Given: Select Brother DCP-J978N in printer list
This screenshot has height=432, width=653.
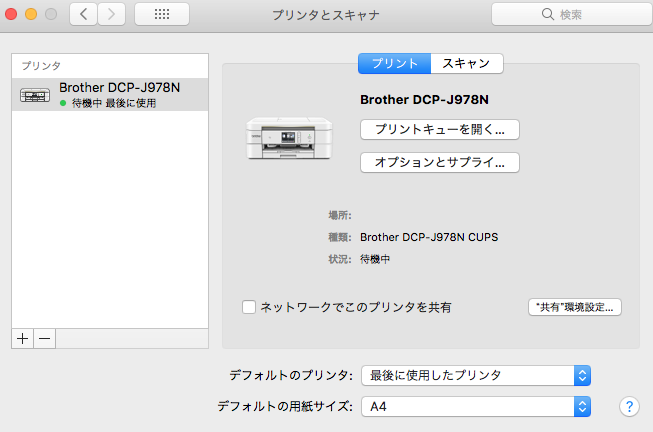Looking at the screenshot, I should click(110, 95).
